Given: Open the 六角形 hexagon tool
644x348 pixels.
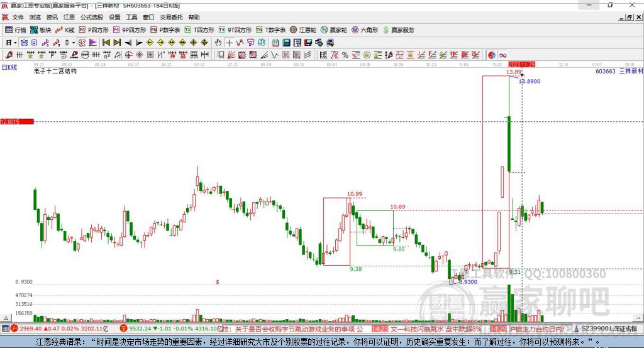Looking at the screenshot, I should 365,30.
